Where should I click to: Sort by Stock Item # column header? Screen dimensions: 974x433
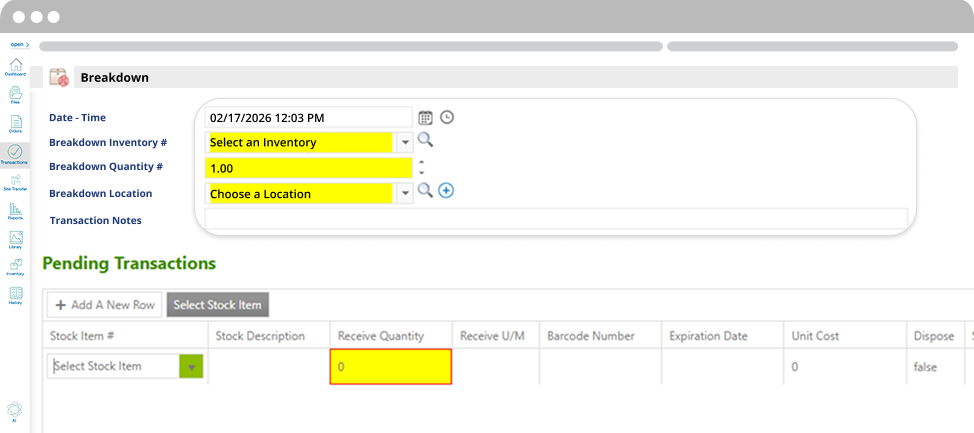tap(81, 336)
